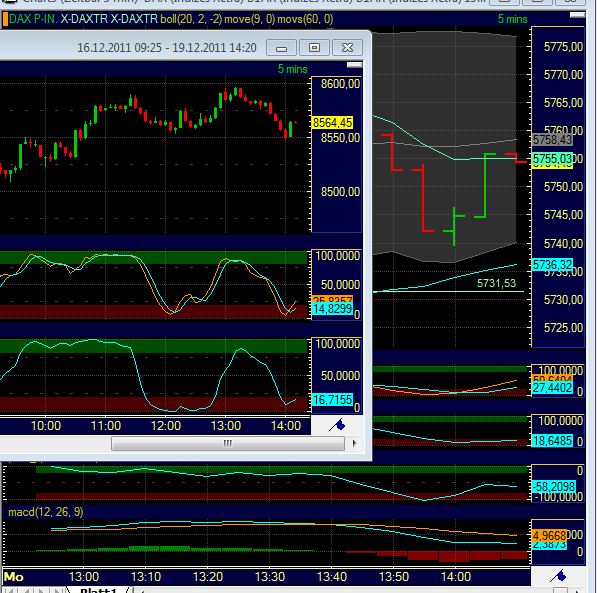The height and width of the screenshot is (593, 597).
Task: Click the inner scrollbar's right arrow
Action: [355, 443]
